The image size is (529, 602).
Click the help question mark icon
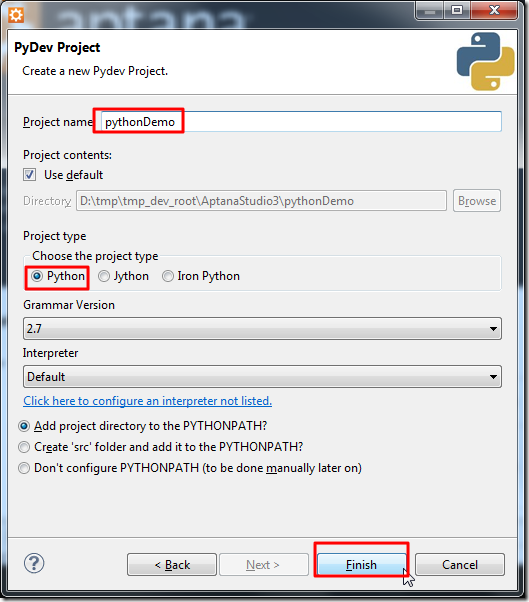pos(34,563)
